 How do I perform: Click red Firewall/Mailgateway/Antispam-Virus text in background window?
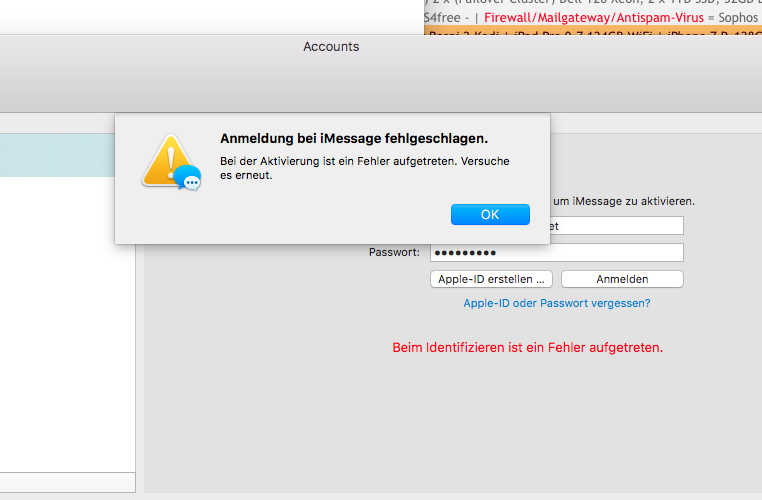pyautogui.click(x=593, y=18)
